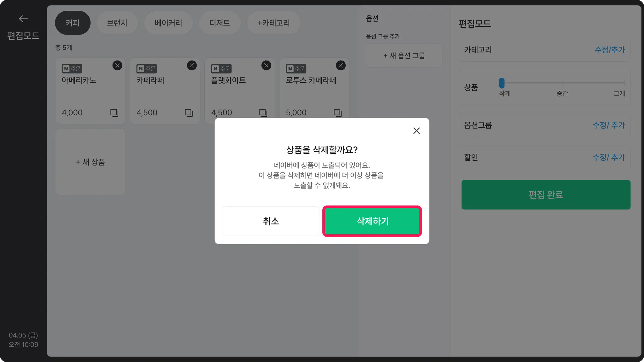
Task: Click the product size slider handle
Action: [x=502, y=83]
